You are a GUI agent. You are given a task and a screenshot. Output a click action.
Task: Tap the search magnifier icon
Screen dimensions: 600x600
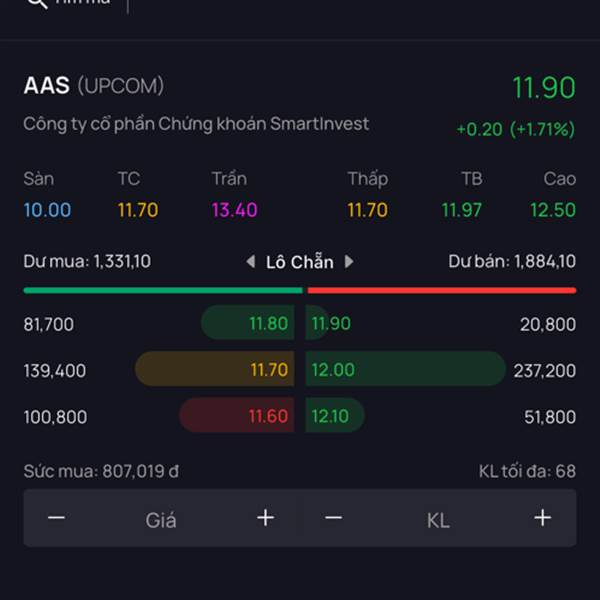pos(38,3)
